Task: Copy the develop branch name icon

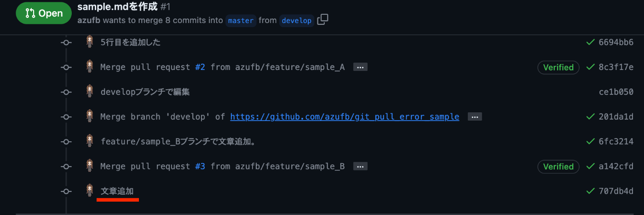Action: point(323,20)
